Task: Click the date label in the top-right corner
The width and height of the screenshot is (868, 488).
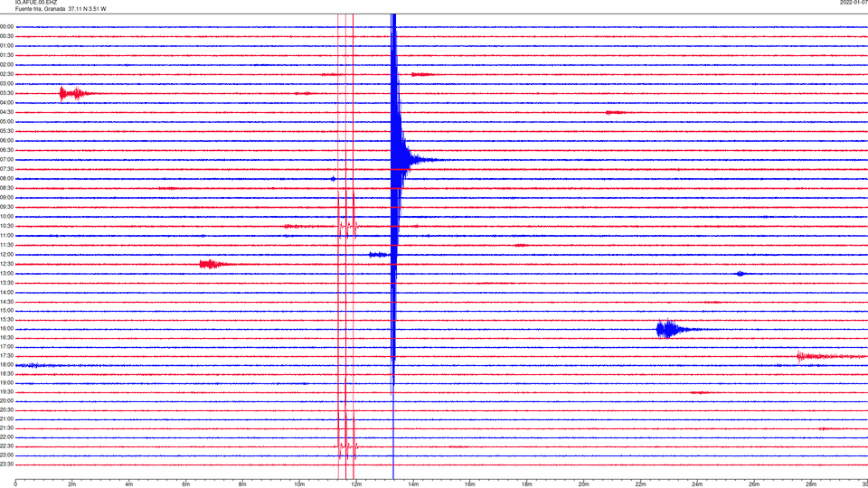Action: pos(854,3)
